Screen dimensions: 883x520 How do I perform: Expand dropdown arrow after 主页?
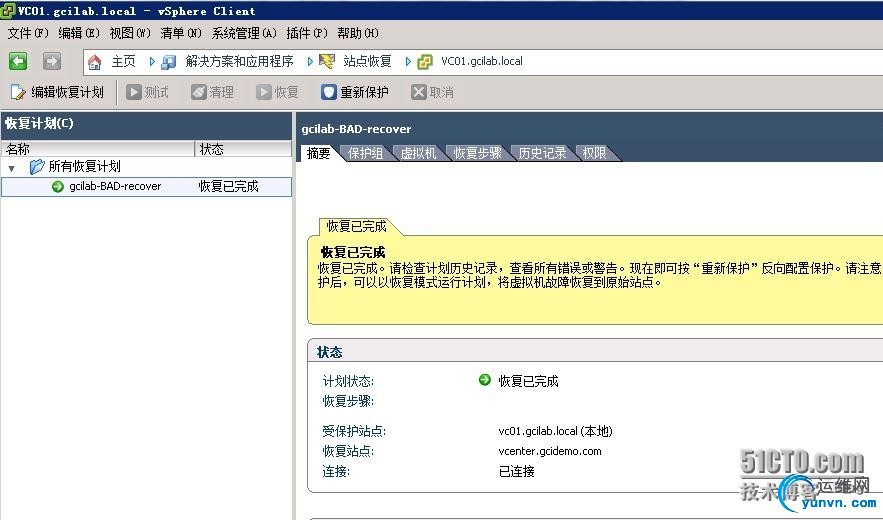click(152, 62)
